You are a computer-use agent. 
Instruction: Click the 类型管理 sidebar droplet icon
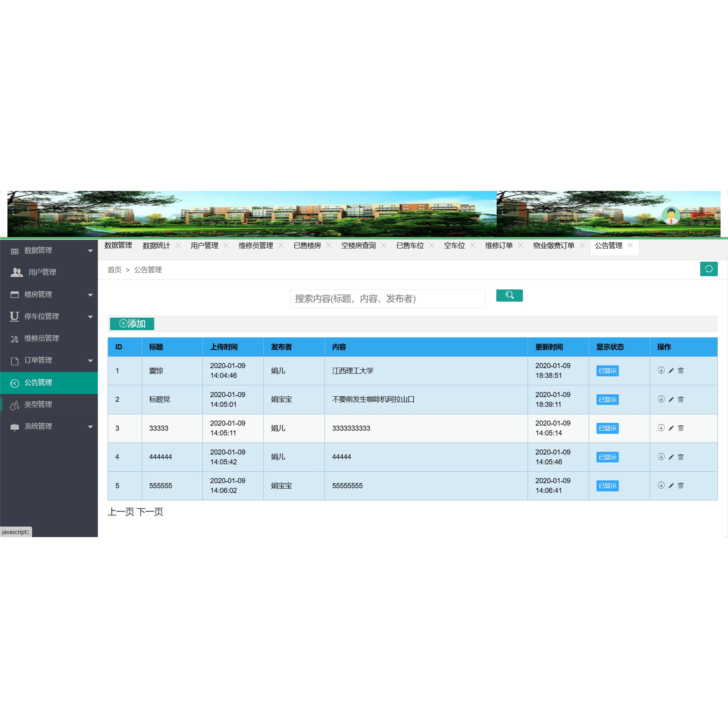click(x=15, y=405)
